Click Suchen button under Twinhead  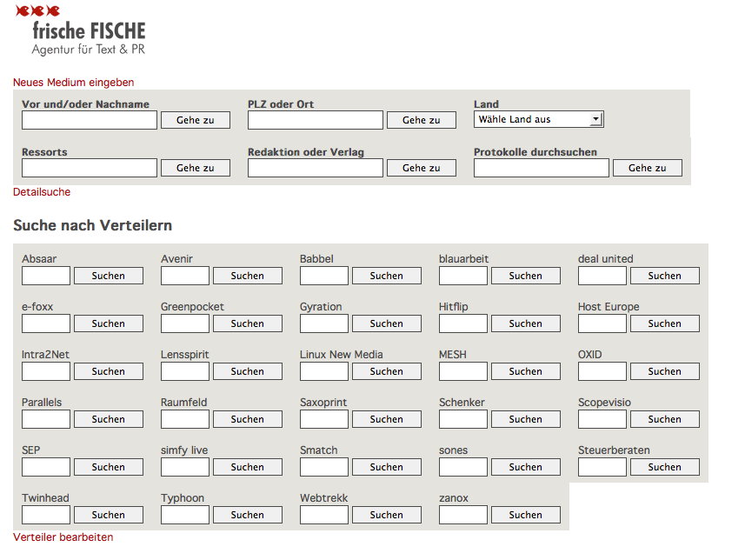click(109, 515)
